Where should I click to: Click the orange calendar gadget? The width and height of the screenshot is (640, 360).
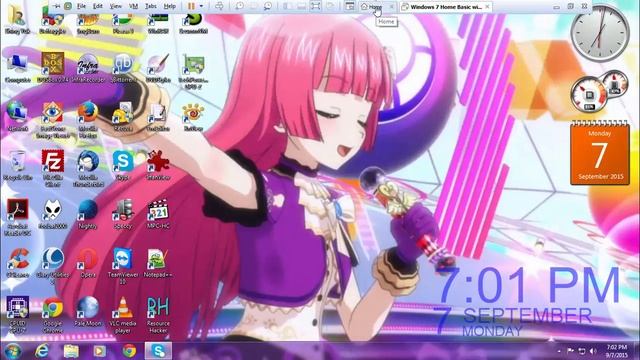click(x=600, y=153)
